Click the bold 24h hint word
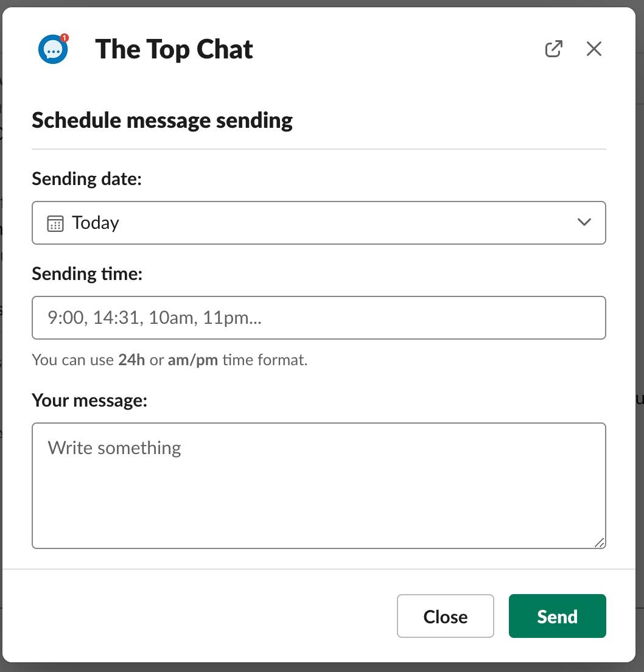Image resolution: width=644 pixels, height=672 pixels. 131,360
